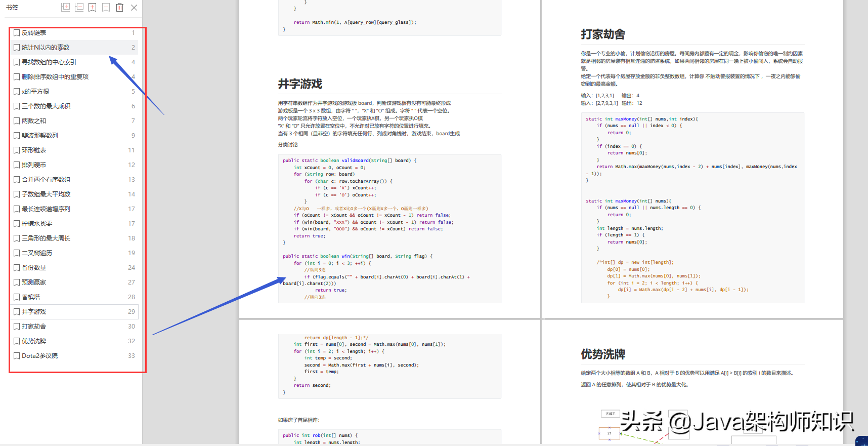Screen dimensions: 868x446
Task: Select the 最长连续递增序列 bookmark
Action: [x=75, y=209]
